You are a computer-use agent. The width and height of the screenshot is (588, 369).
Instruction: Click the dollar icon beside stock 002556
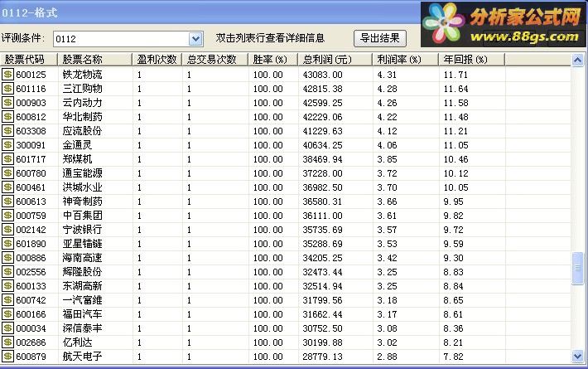(x=7, y=272)
